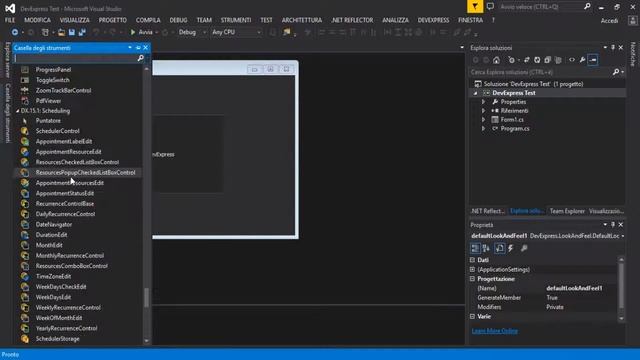Screen dimensions: 640x360
Task: Switch to the Team Explorer tab
Action: [x=567, y=211]
